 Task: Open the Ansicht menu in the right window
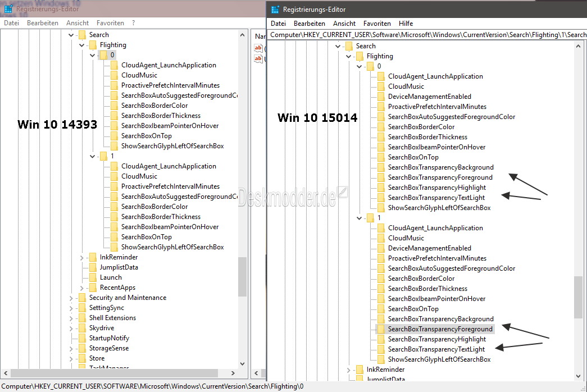coord(344,23)
